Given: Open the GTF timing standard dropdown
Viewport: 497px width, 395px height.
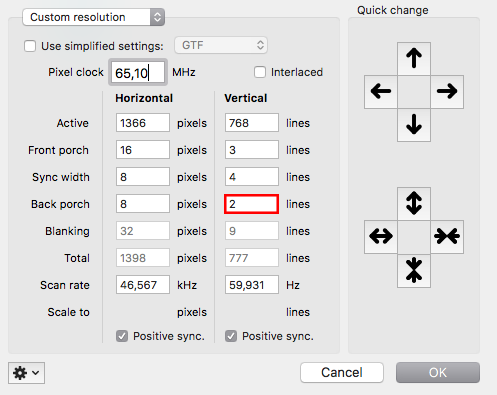Looking at the screenshot, I should click(x=221, y=45).
